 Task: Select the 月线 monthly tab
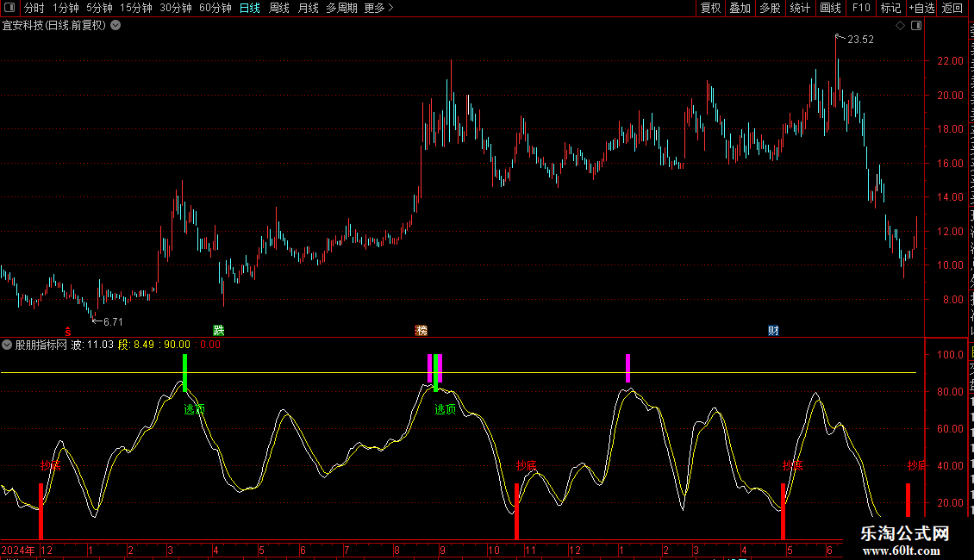point(308,8)
